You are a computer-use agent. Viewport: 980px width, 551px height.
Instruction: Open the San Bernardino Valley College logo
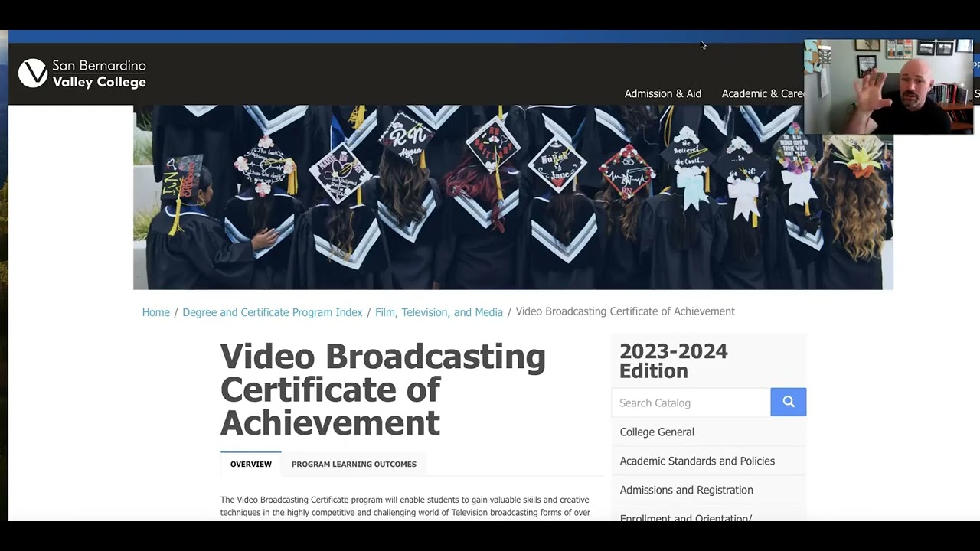[x=82, y=73]
